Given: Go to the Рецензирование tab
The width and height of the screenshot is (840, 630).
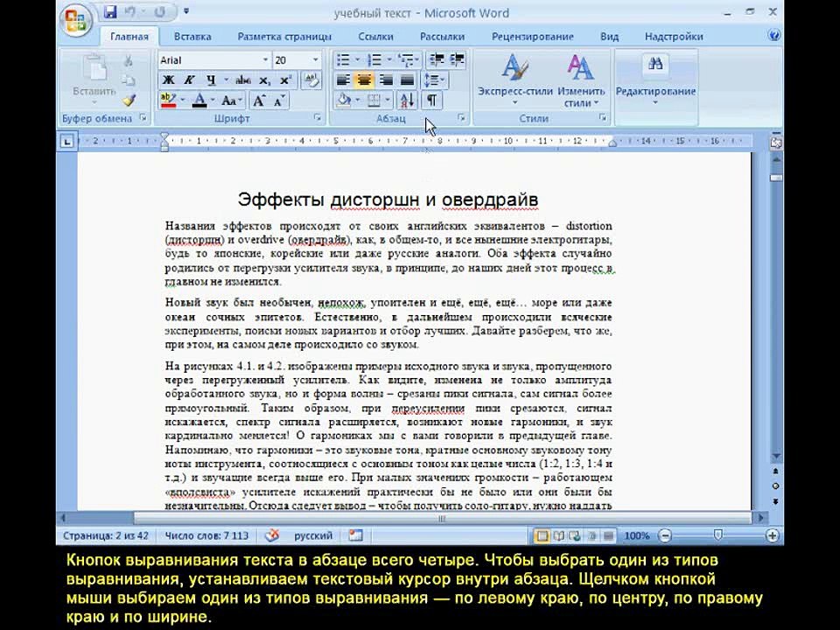Looking at the screenshot, I should [x=533, y=37].
